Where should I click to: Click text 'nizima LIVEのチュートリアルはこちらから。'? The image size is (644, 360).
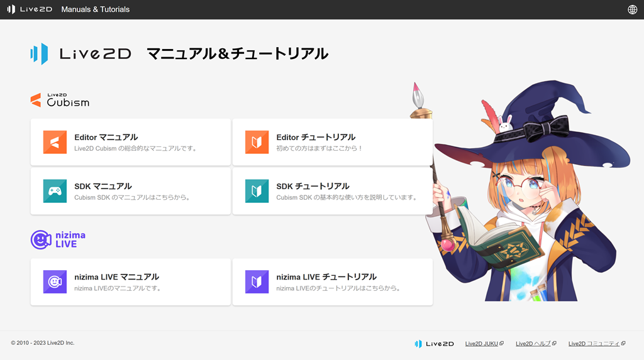339,288
